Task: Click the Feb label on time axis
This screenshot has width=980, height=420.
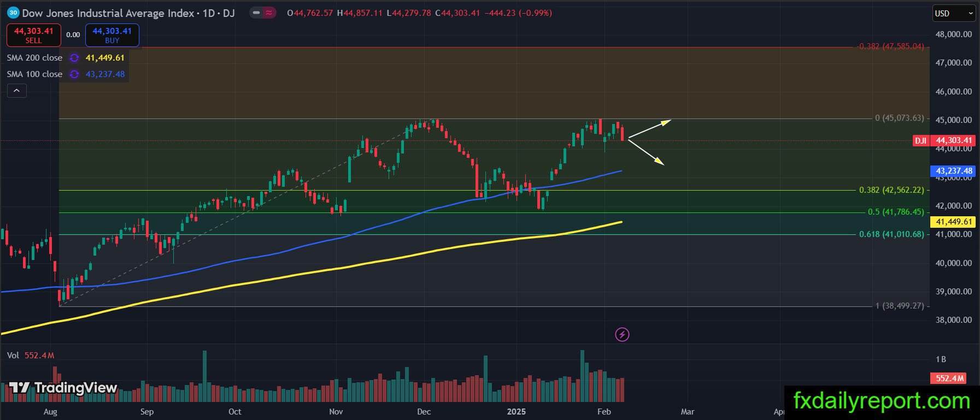Action: (604, 412)
